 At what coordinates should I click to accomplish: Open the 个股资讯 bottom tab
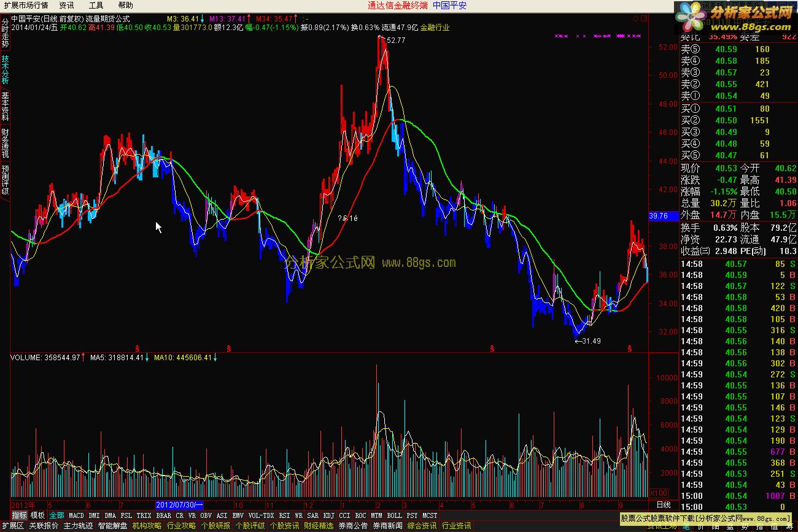click(284, 526)
